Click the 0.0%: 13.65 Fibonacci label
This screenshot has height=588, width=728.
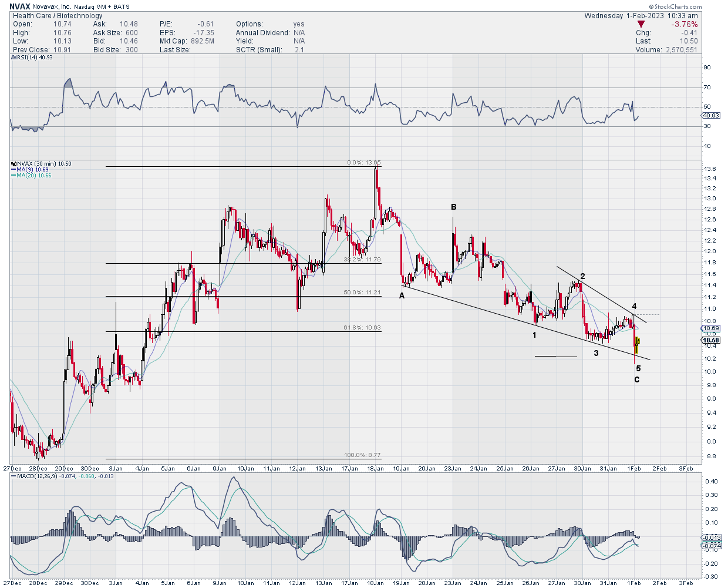coord(364,163)
